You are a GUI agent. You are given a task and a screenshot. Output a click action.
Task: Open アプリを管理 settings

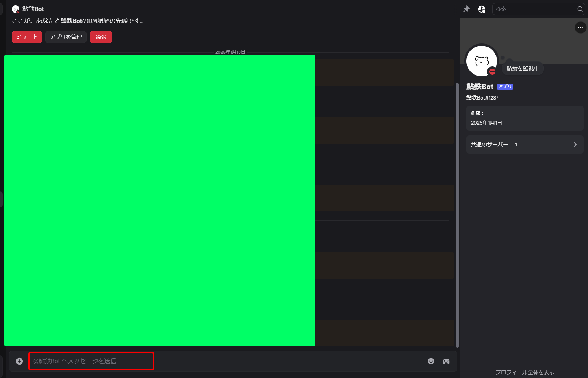tap(66, 37)
